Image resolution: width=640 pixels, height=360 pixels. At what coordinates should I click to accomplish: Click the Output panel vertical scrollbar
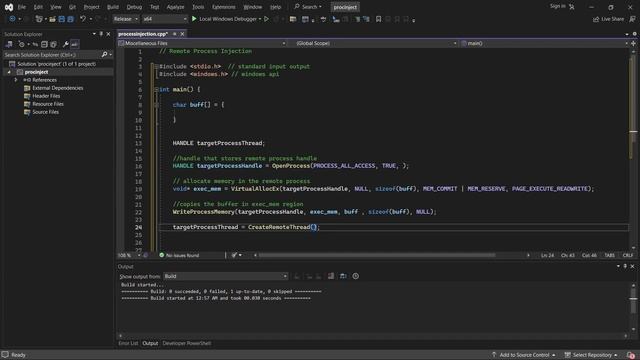(x=633, y=307)
